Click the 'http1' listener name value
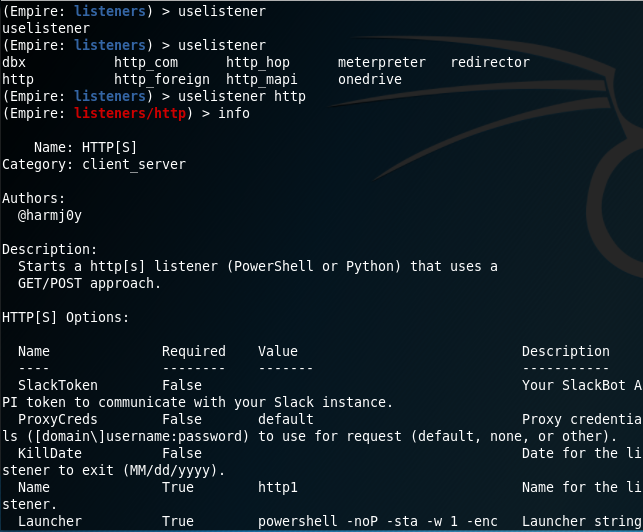The width and height of the screenshot is (643, 532). (x=278, y=487)
